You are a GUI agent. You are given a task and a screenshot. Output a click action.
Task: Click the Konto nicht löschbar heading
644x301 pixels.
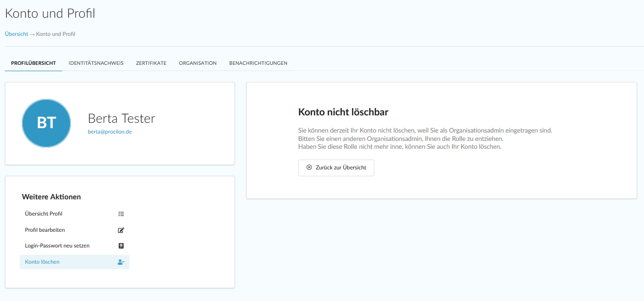(343, 112)
